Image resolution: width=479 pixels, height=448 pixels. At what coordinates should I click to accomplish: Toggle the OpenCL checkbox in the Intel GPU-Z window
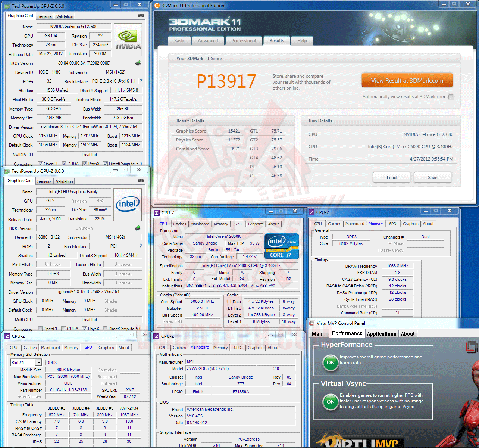coord(40,329)
